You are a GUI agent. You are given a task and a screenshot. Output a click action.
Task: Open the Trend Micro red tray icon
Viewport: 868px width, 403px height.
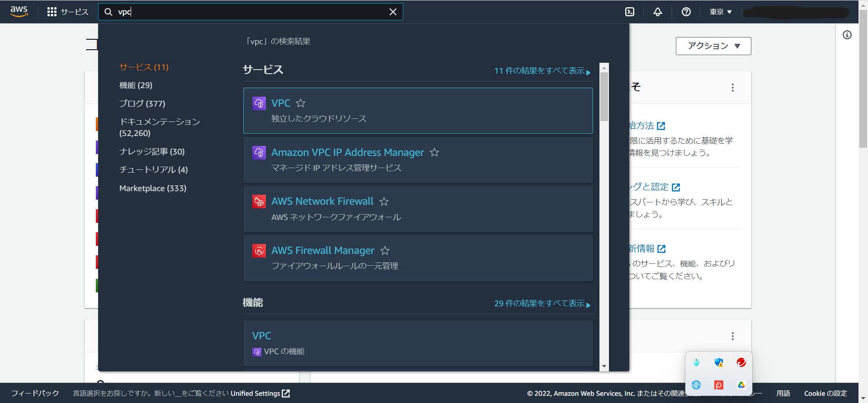pos(741,362)
